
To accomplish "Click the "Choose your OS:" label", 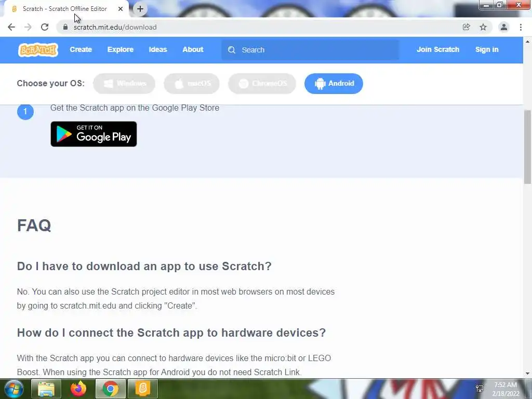I will click(50, 84).
